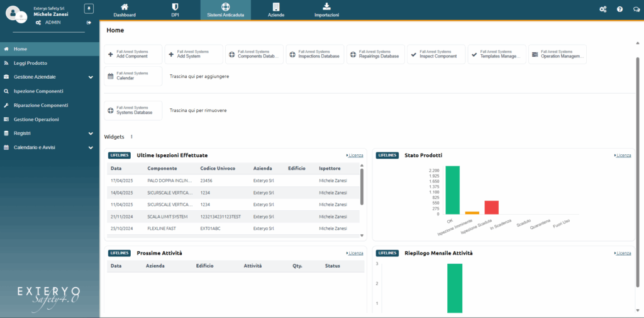Open the Repairings Database shortcut tile
The image size is (644, 318).
click(375, 54)
